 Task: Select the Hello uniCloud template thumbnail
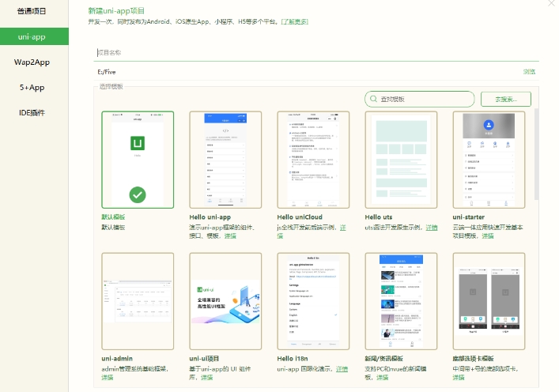313,160
